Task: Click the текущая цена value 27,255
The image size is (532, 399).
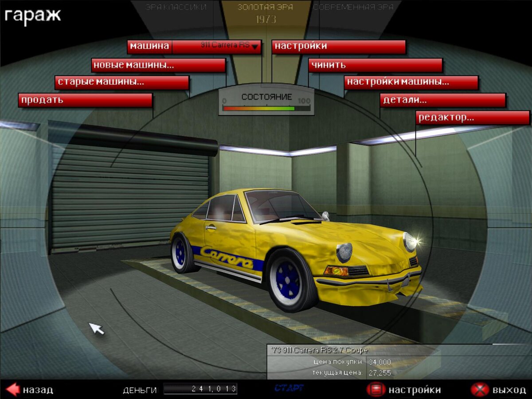Action: tap(380, 373)
